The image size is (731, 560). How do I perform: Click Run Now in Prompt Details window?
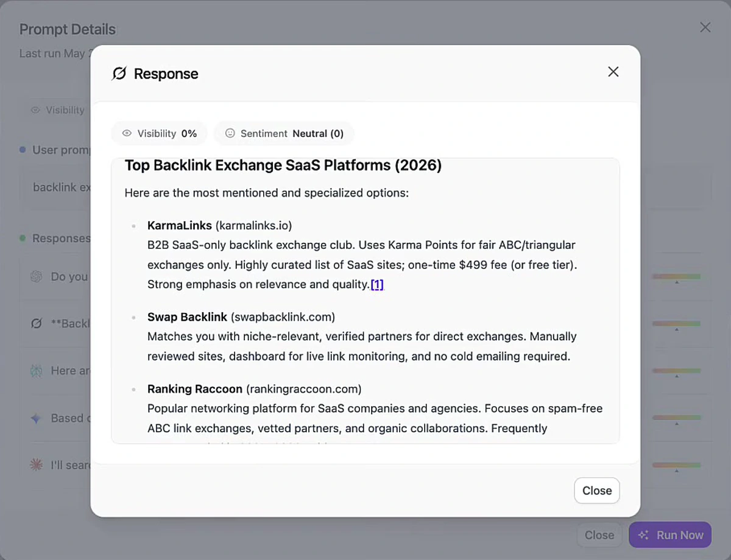pyautogui.click(x=670, y=535)
